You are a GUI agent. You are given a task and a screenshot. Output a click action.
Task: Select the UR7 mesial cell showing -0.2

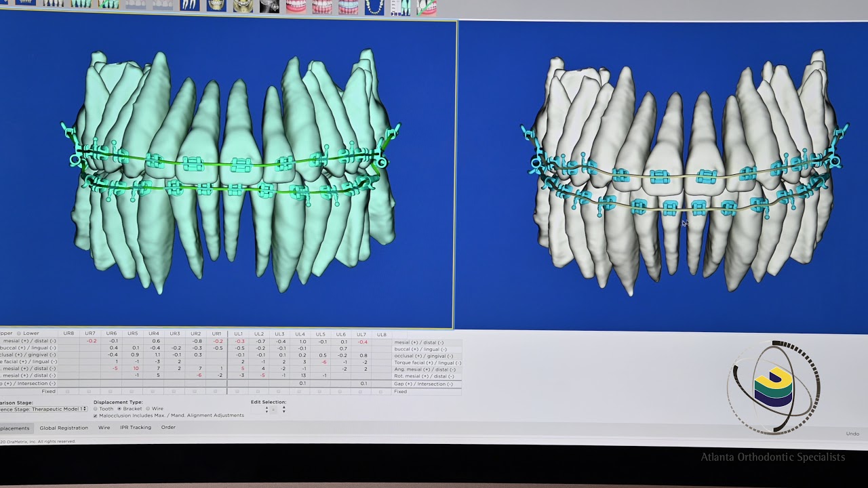[92, 342]
